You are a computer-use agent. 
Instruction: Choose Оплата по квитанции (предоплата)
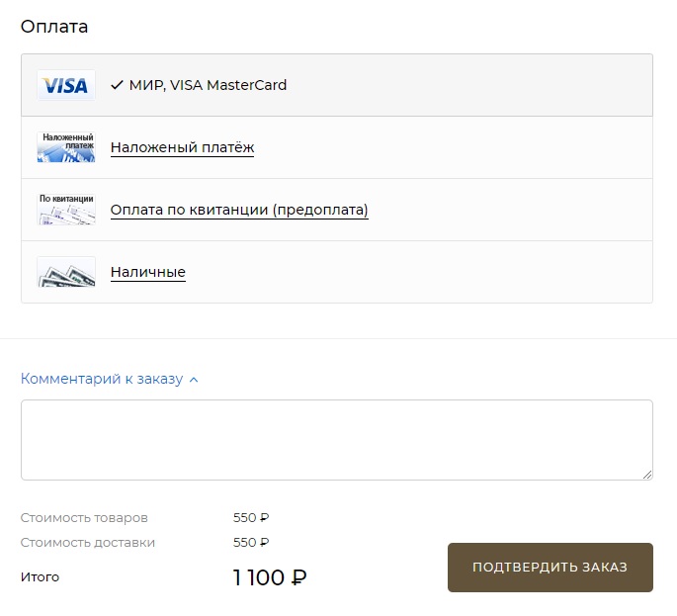point(239,210)
